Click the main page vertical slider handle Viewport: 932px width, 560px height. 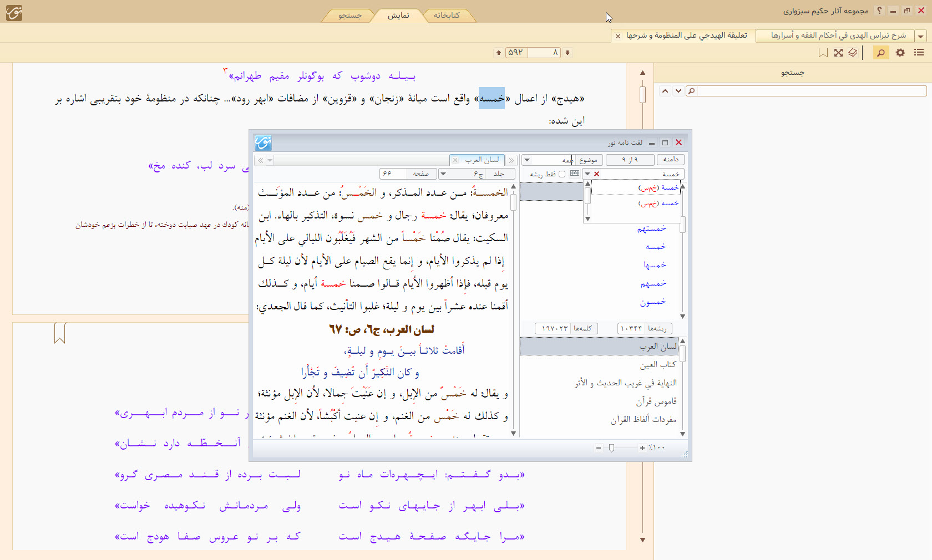[642, 94]
